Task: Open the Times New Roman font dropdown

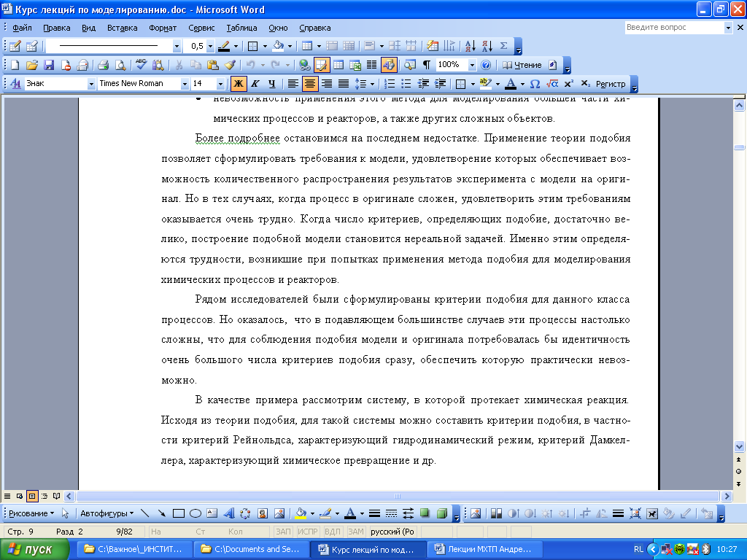Action: click(x=185, y=84)
